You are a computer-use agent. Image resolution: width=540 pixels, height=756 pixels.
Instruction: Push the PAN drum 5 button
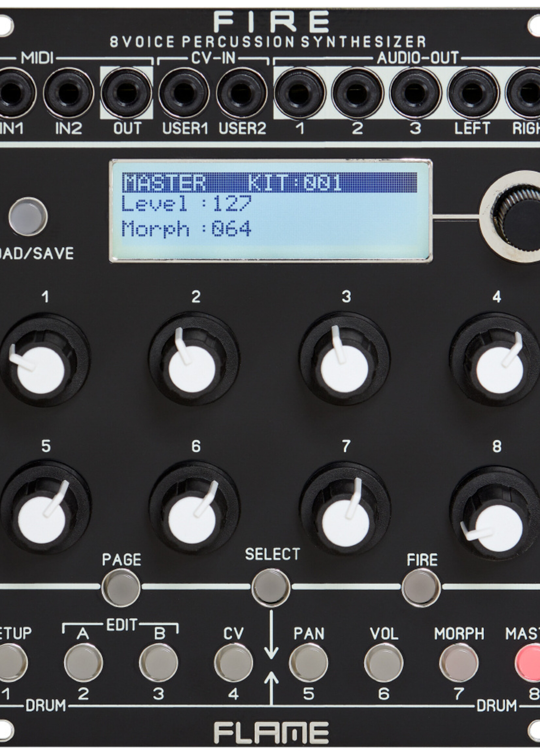(x=309, y=663)
